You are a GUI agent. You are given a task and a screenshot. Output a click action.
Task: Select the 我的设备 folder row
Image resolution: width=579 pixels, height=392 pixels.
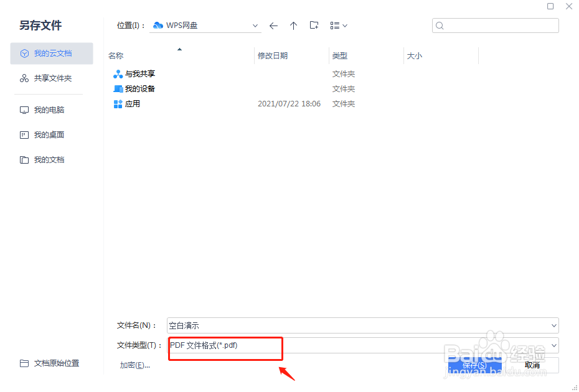292,89
